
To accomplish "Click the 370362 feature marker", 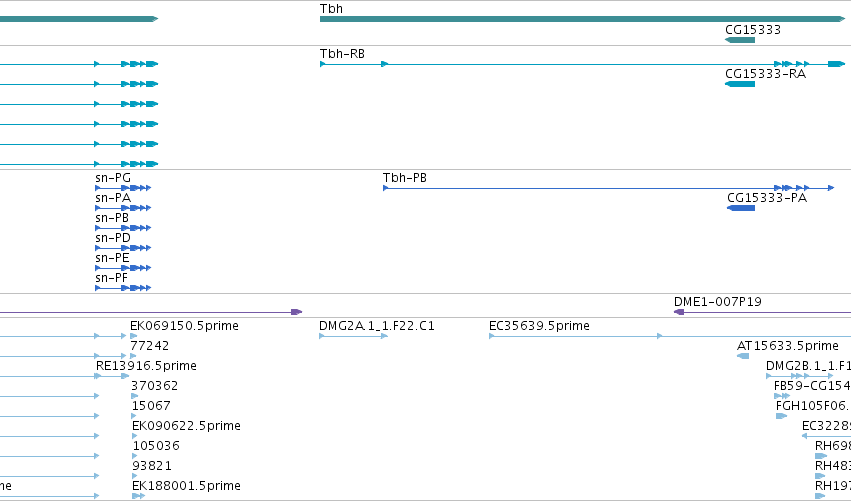I will click(x=135, y=396).
